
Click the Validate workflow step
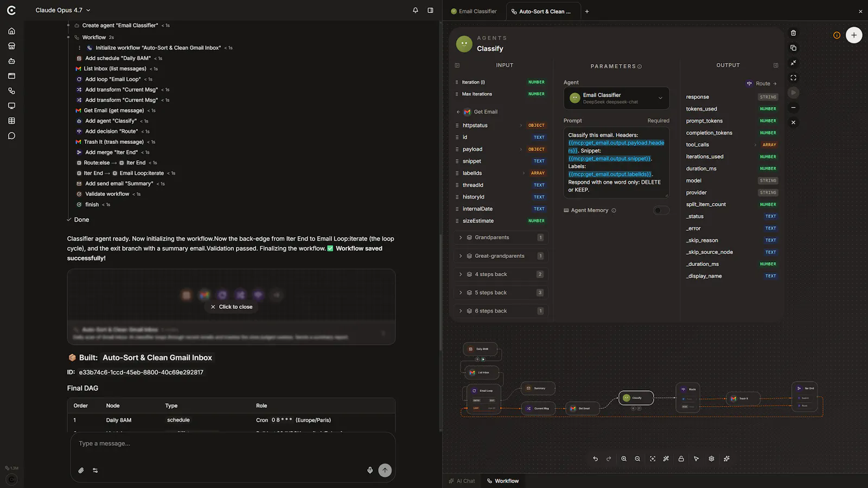pos(107,194)
